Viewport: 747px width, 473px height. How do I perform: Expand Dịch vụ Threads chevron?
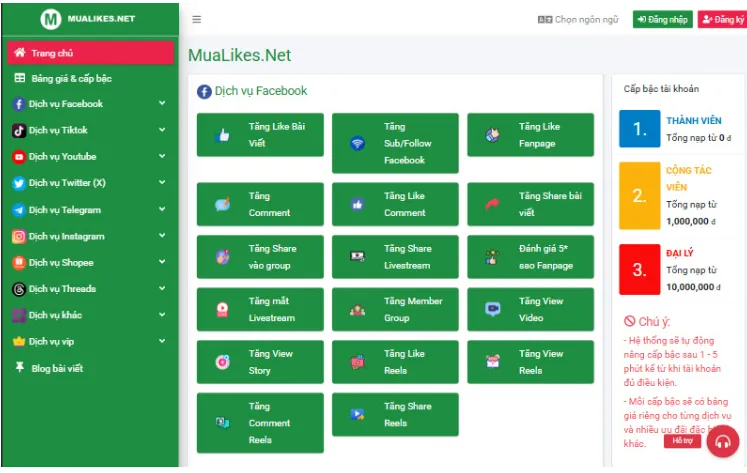tap(162, 288)
